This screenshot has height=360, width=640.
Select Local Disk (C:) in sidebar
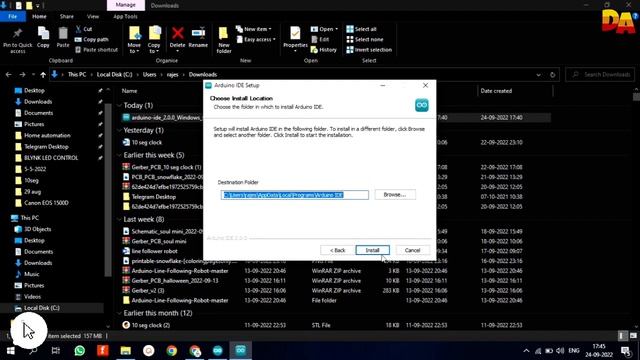point(41,308)
